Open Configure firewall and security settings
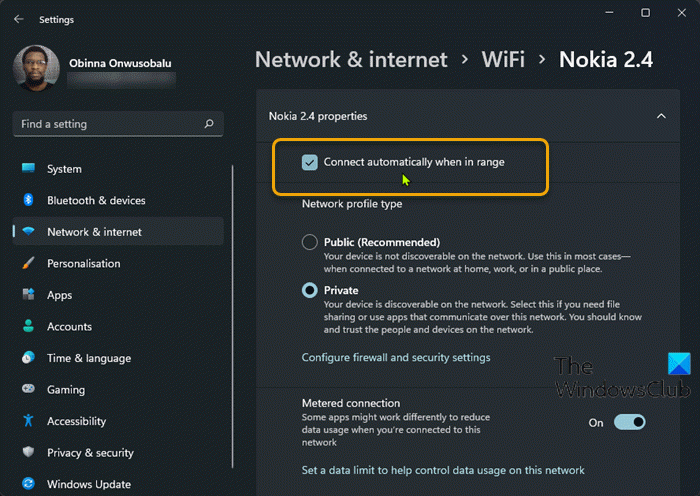This screenshot has height=496, width=700. pos(396,357)
